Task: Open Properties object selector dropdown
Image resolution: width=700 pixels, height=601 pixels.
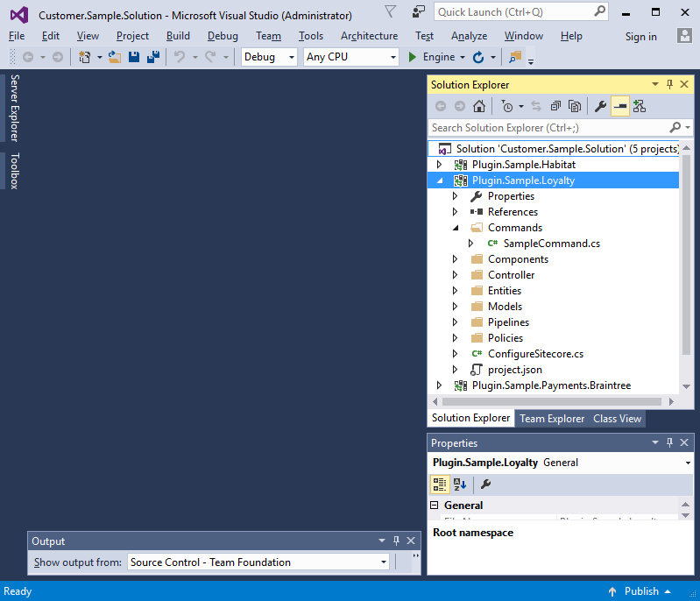Action: pyautogui.click(x=688, y=463)
